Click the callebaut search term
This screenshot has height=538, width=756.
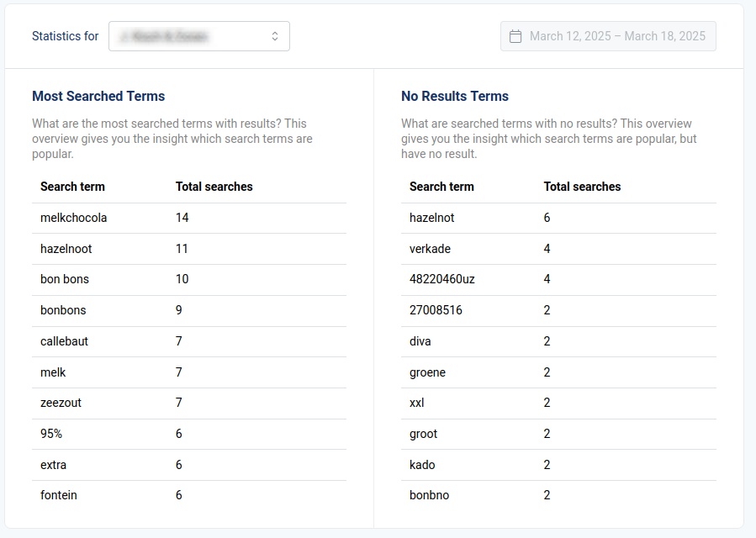click(x=64, y=341)
